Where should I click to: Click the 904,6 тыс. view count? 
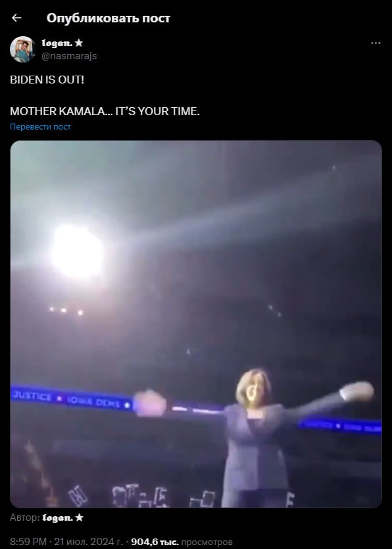point(155,542)
